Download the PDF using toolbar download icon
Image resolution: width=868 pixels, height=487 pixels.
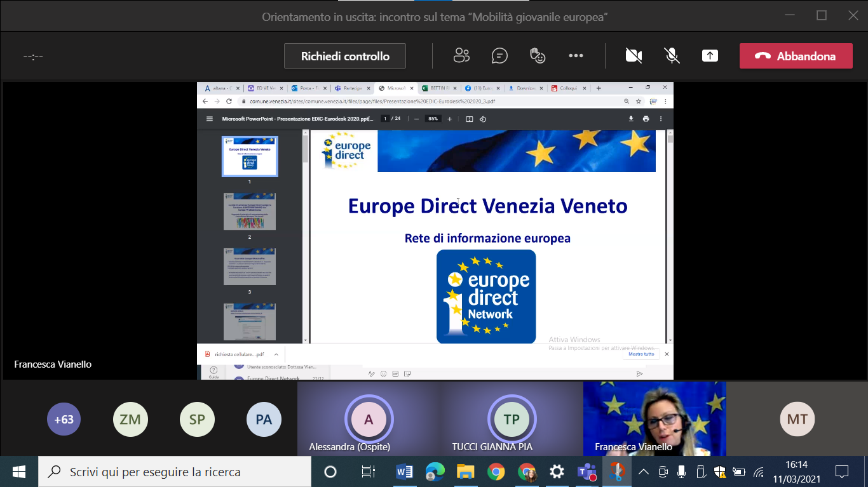click(x=631, y=119)
